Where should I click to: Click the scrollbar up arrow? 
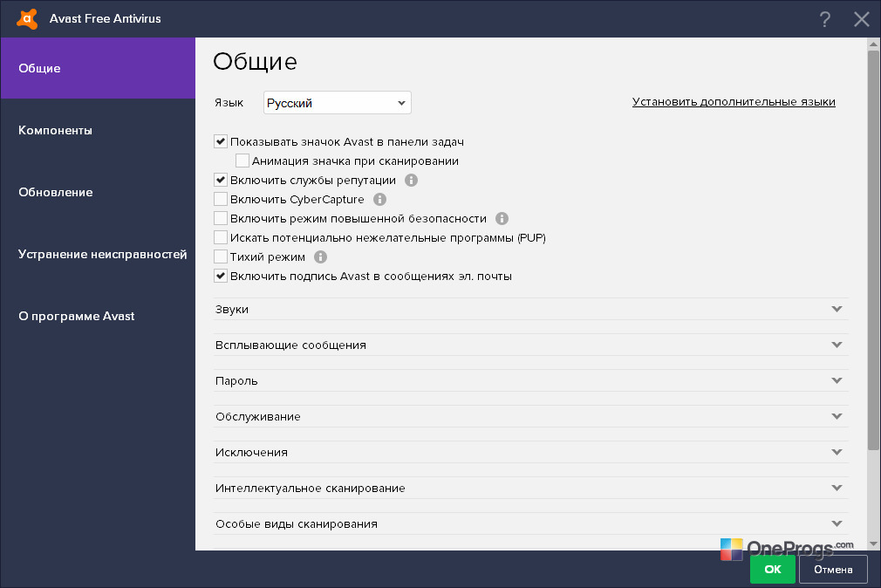[873, 44]
